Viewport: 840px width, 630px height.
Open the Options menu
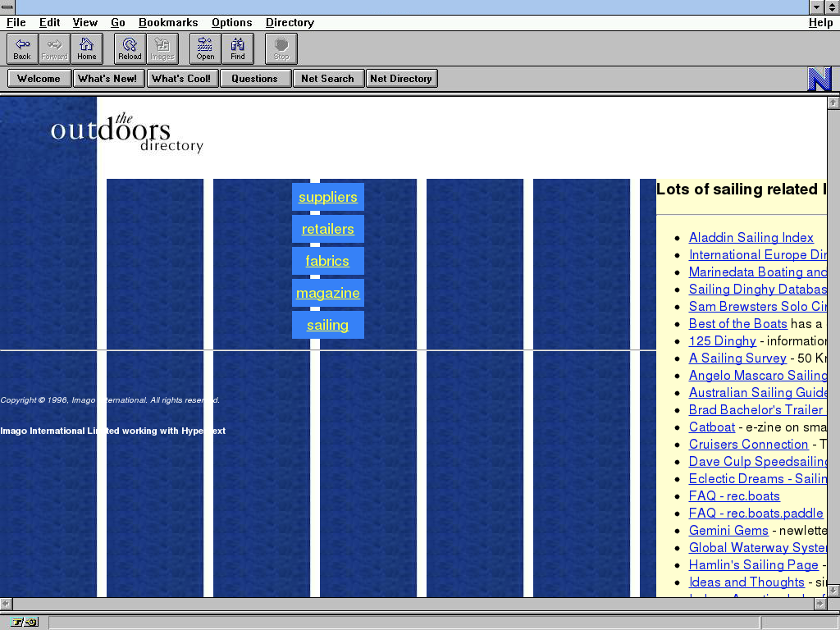point(231,23)
